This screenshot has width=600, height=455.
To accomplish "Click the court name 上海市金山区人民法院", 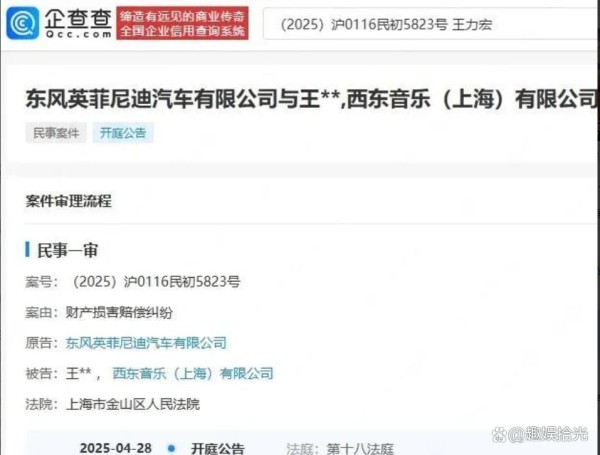I will 133,404.
